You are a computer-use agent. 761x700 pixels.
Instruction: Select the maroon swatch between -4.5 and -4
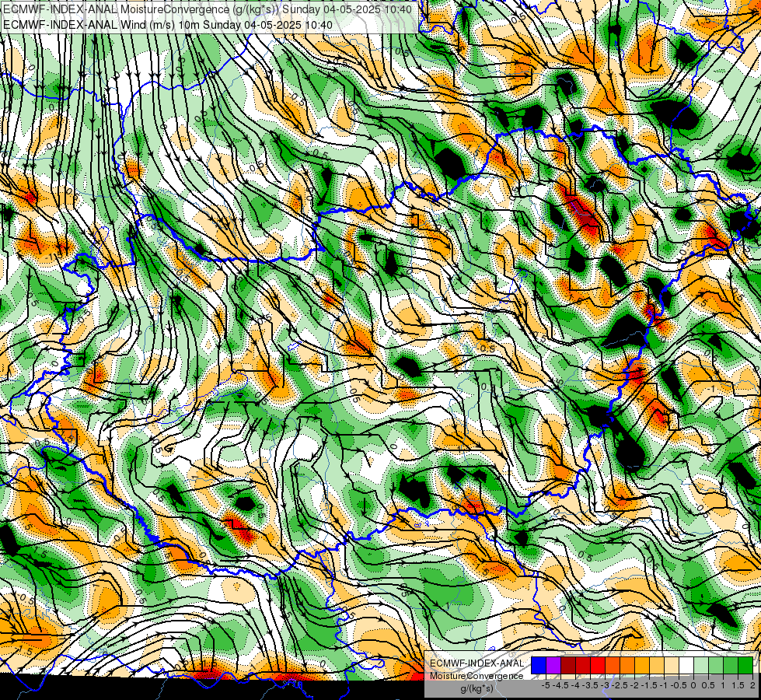[568, 665]
